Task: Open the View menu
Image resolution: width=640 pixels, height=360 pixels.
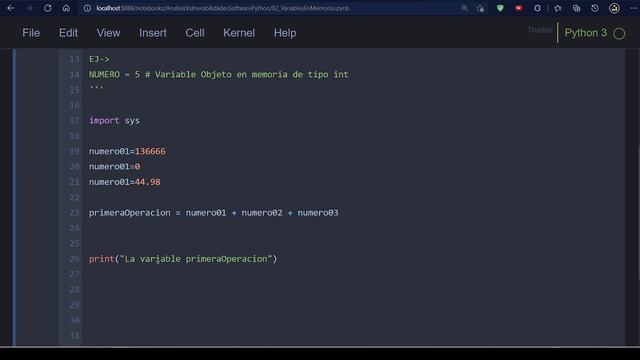Action: click(x=108, y=33)
